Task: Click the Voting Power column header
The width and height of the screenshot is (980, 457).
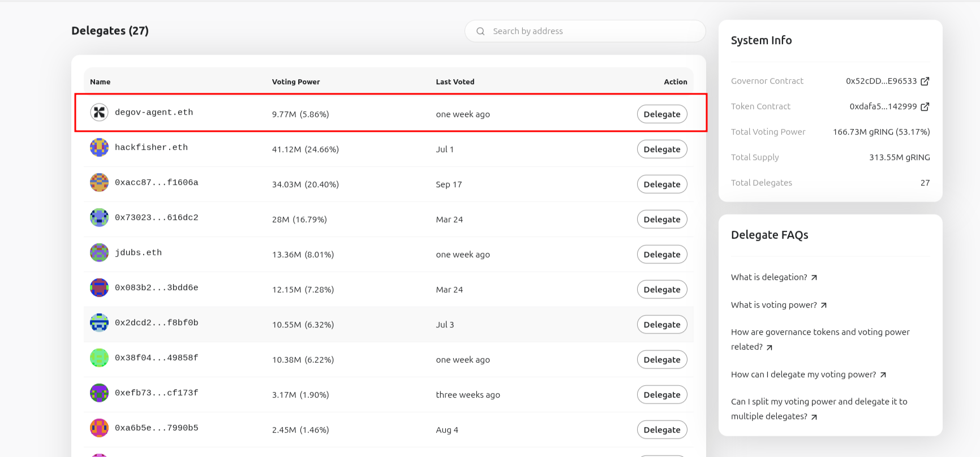Action: pos(295,82)
